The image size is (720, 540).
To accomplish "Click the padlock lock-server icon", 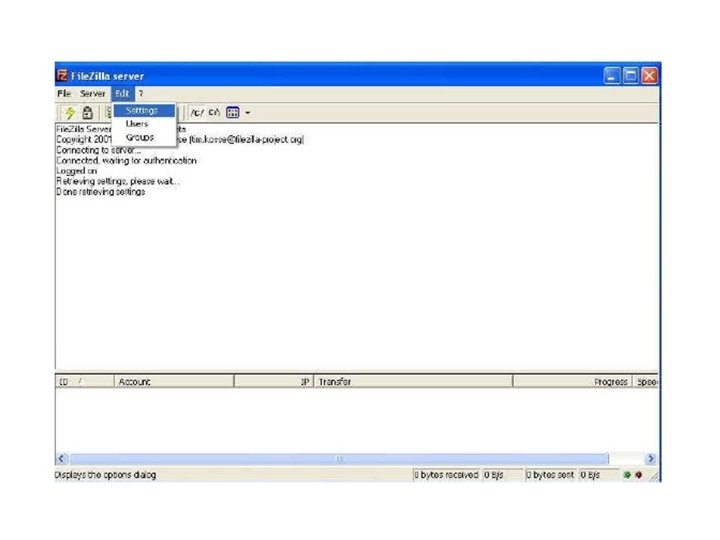I will click(x=87, y=112).
